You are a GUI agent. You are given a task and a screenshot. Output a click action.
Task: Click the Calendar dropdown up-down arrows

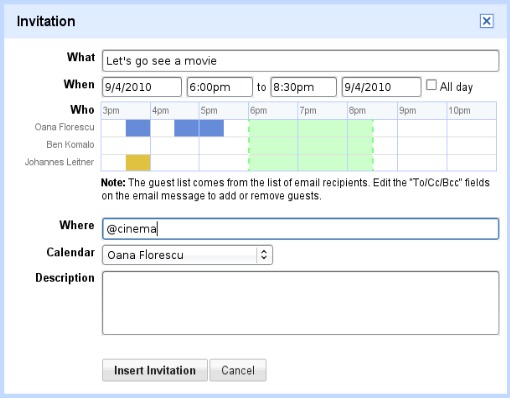tap(264, 255)
